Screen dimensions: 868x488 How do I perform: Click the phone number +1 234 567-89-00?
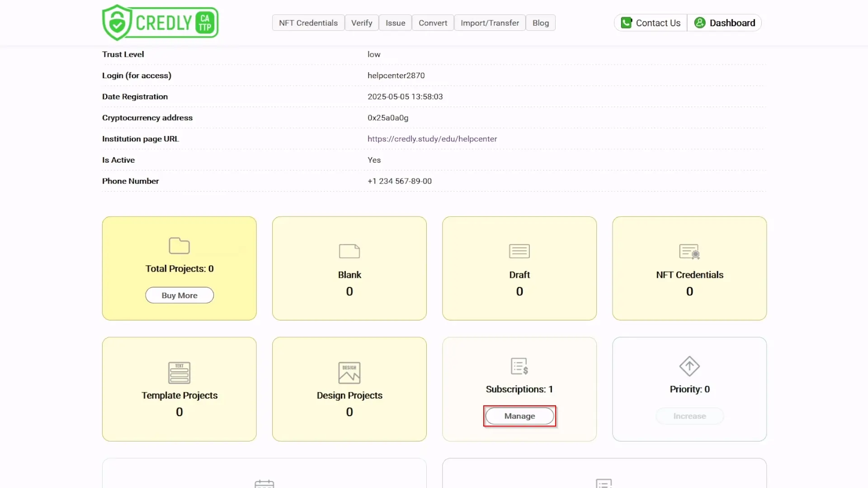point(400,181)
